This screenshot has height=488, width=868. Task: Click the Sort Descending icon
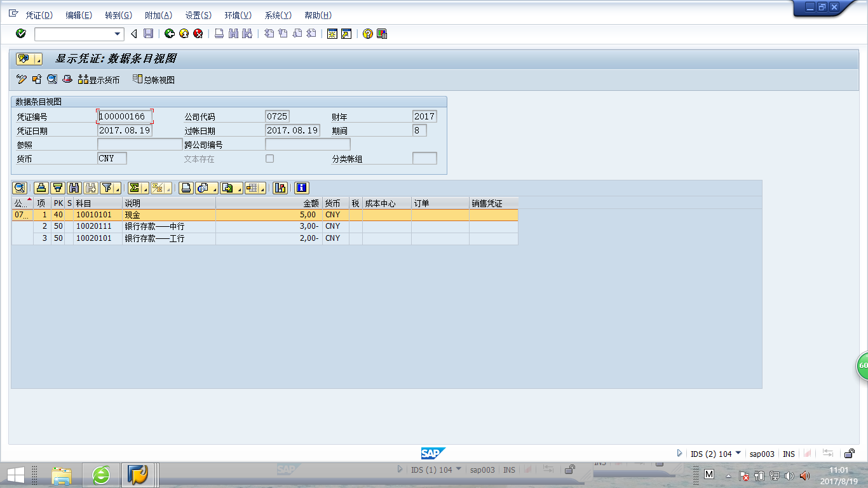coord(57,187)
